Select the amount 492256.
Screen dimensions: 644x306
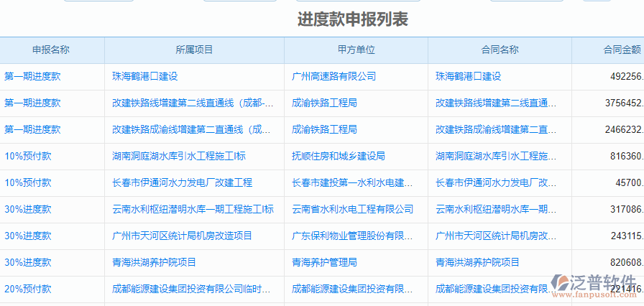626,77
